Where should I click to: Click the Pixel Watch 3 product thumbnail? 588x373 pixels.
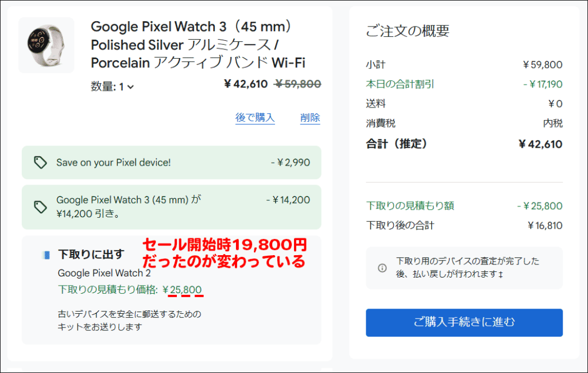click(x=46, y=45)
